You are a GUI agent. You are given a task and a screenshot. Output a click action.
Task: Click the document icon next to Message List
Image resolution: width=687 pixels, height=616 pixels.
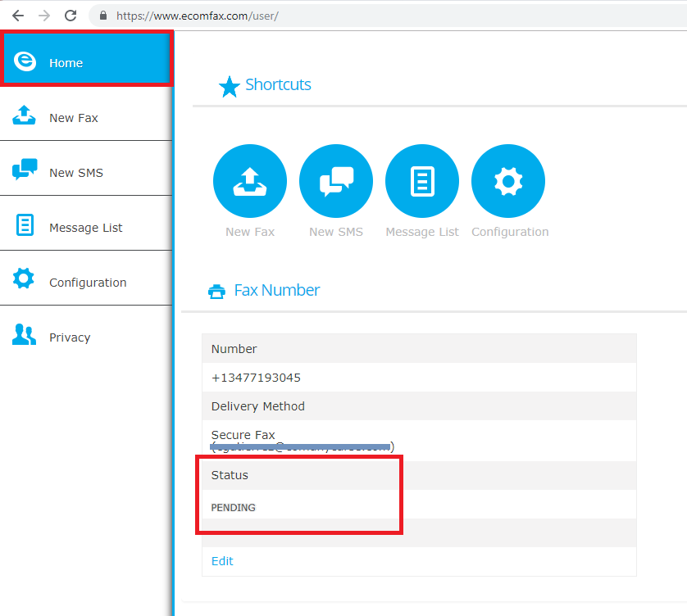(25, 225)
